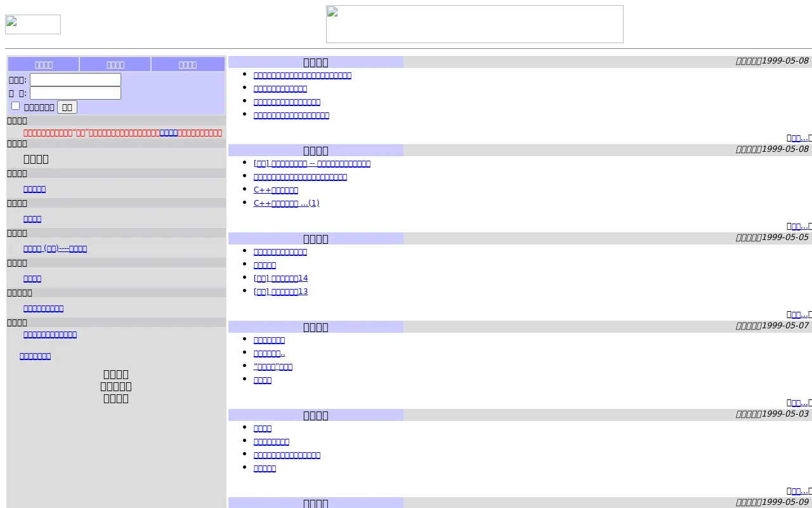This screenshot has height=508, width=812.
Task: Open the more link of the 1999-05-03 section
Action: (799, 491)
